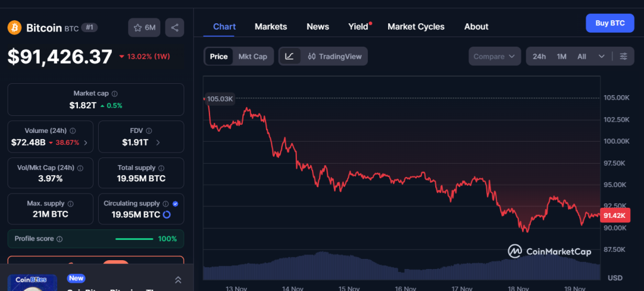Open the Yield tab
Screen dimensions: 644x291
(358, 26)
